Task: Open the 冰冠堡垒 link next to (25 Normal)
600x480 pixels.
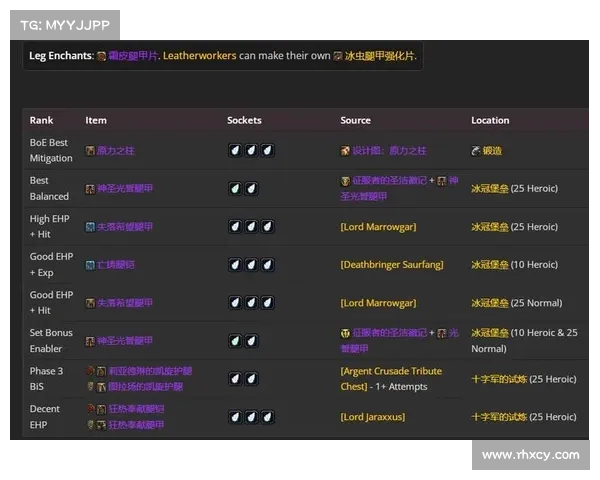Action: point(490,303)
